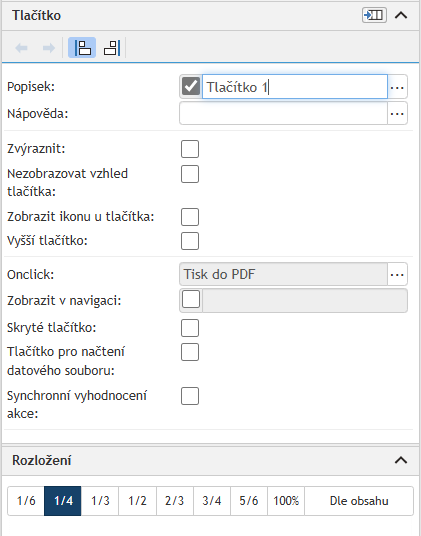Click the dock panel icon in the Tlačítko header
Viewport: 421px width, 536px height.
point(374,15)
